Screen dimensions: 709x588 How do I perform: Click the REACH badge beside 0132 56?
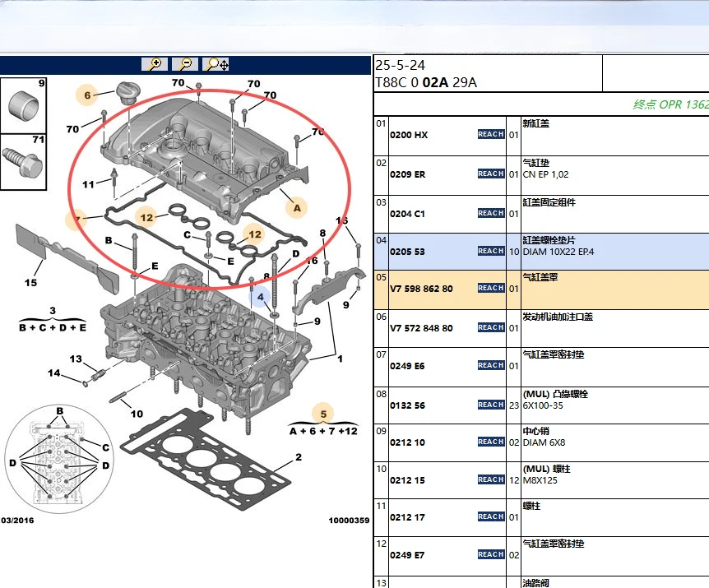[491, 405]
